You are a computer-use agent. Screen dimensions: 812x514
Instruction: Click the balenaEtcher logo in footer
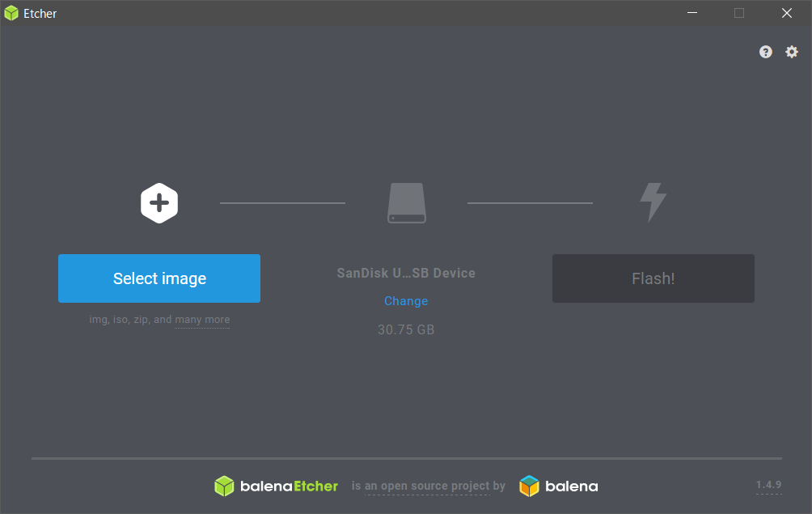276,486
